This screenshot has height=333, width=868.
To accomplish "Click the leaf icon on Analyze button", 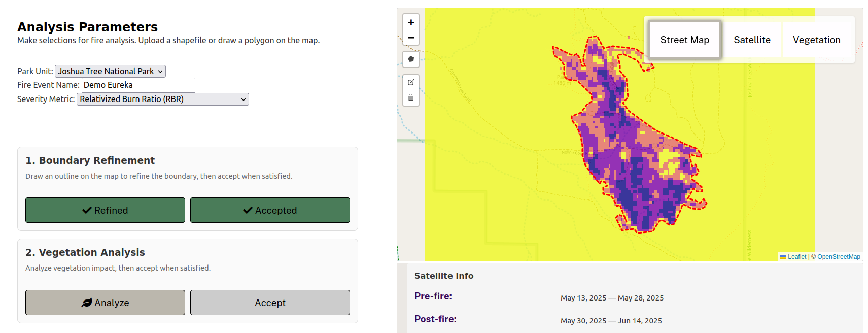I will point(87,303).
